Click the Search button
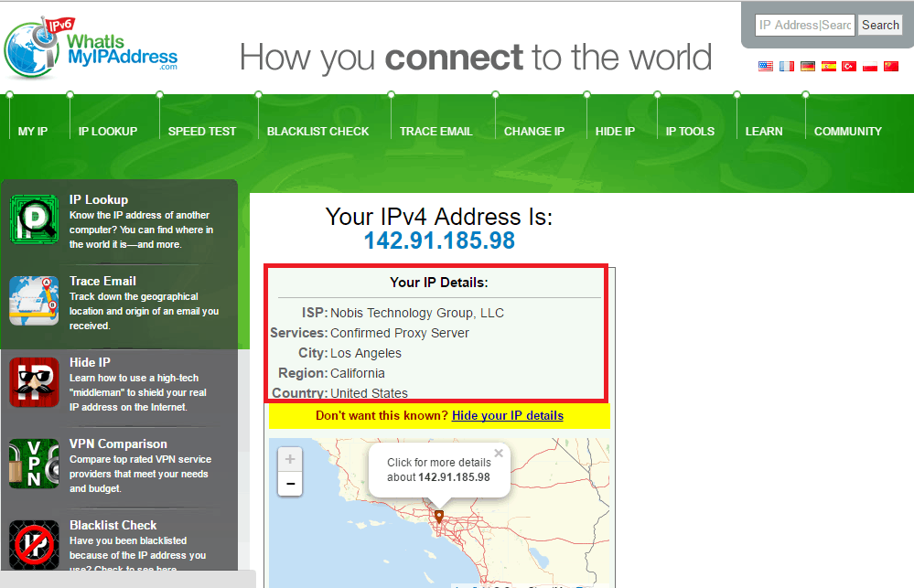Screen dimensions: 914x588 pos(880,25)
